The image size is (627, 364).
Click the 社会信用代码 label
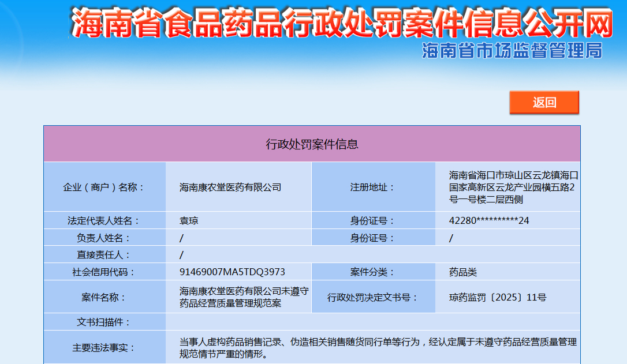pos(104,272)
